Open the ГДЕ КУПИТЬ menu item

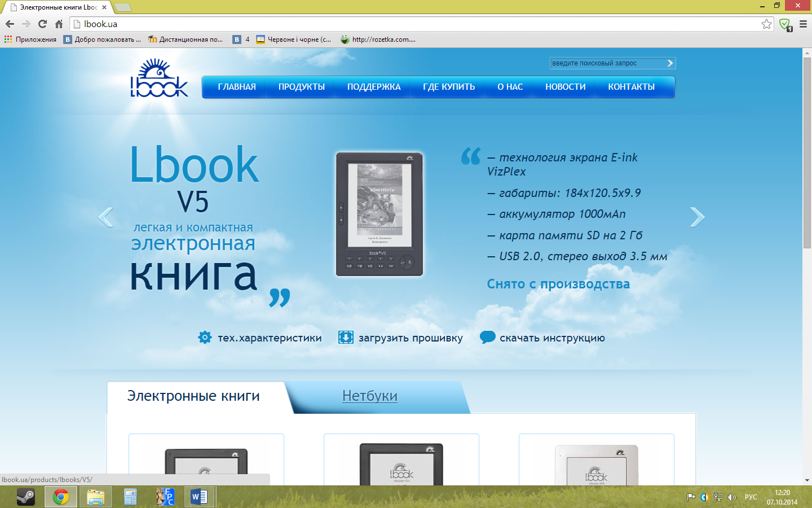click(449, 87)
